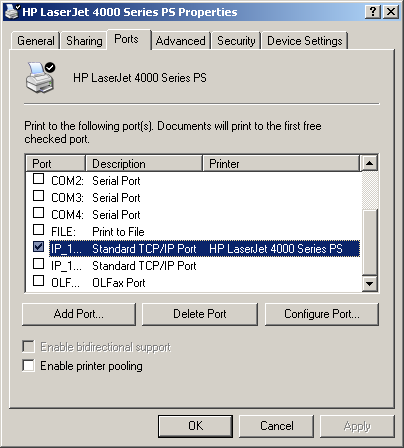Open the Device Settings tab
404x448 pixels.
[x=305, y=41]
